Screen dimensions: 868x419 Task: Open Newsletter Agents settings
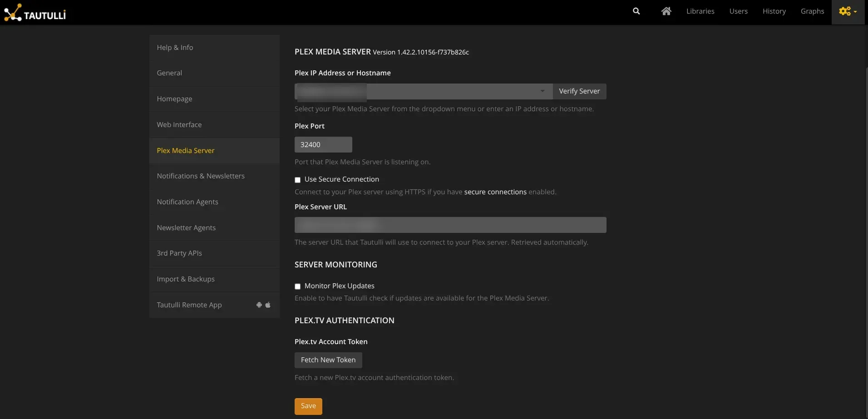[214, 228]
